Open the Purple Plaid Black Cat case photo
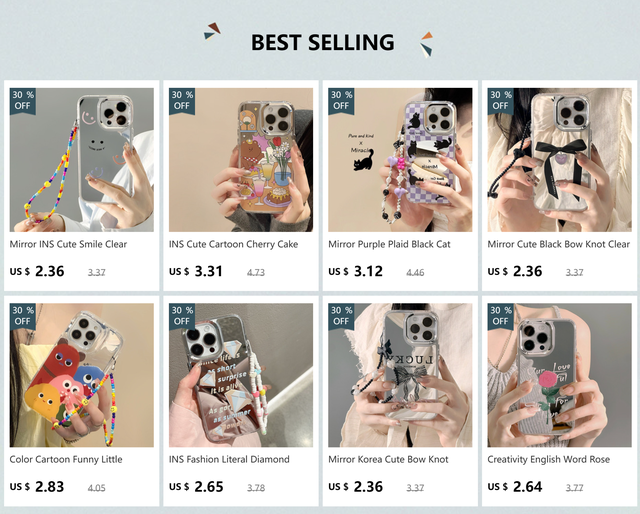This screenshot has height=514, width=640. pyautogui.click(x=400, y=160)
